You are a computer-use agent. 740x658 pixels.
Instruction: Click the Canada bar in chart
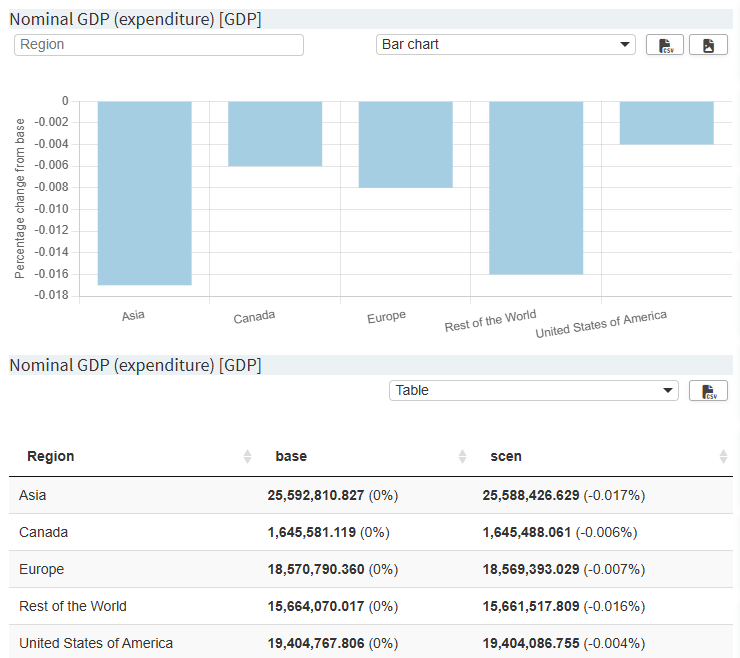tap(275, 134)
